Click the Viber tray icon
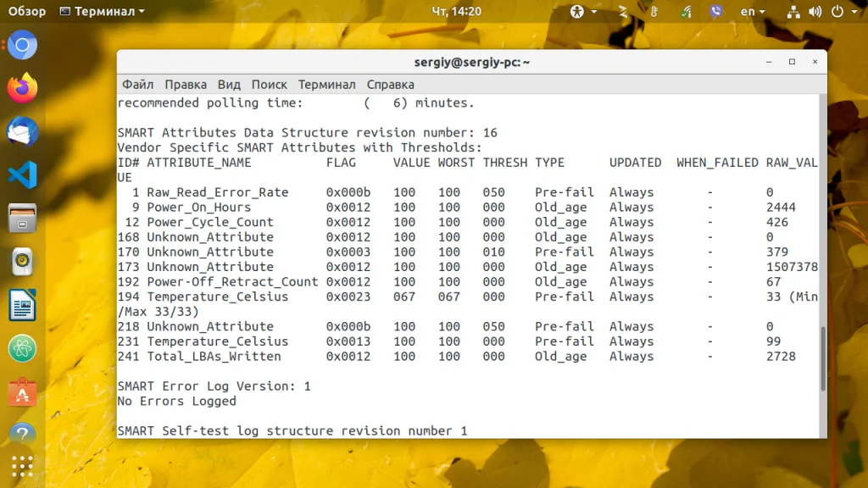This screenshot has height=488, width=868. pos(715,11)
